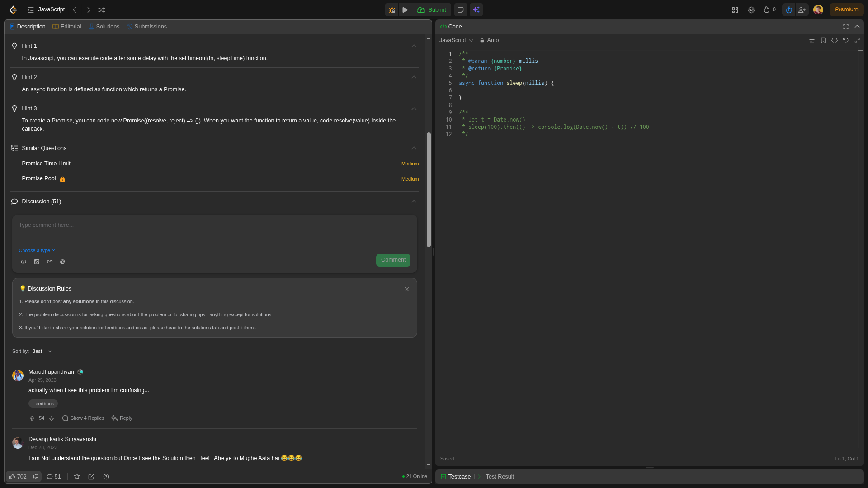Switch to the Editorial tab
Viewport: 868px width, 488px height.
67,27
